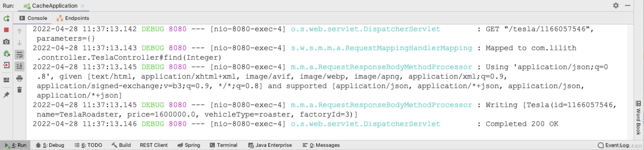Toggle scroll to end of console
This screenshot has height=150, width=644.
tap(19, 66)
